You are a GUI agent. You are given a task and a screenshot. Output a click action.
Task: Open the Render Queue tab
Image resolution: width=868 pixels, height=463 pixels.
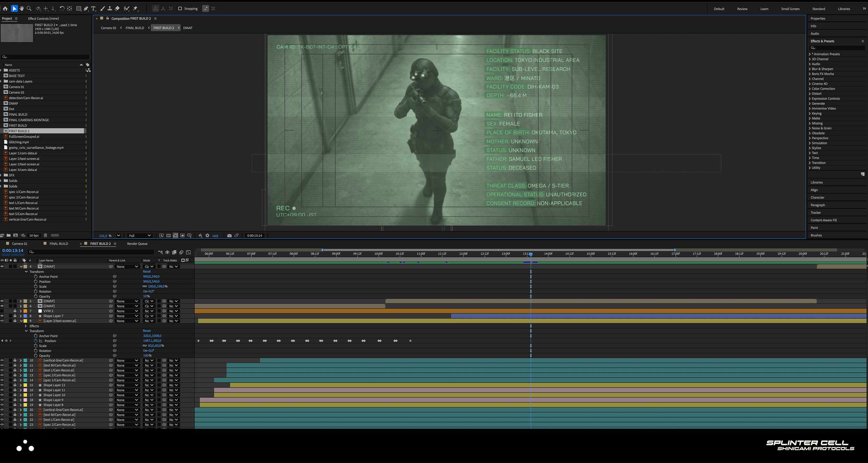pyautogui.click(x=137, y=243)
